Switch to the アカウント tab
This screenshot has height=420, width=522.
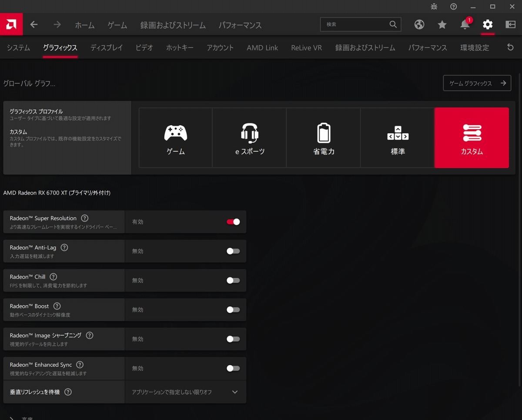[x=220, y=47]
